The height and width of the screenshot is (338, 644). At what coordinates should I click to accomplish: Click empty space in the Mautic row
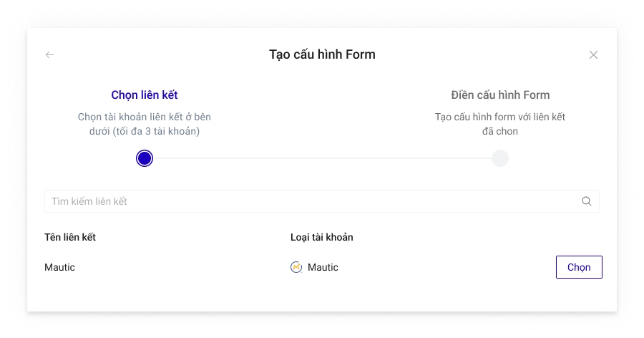point(444,267)
